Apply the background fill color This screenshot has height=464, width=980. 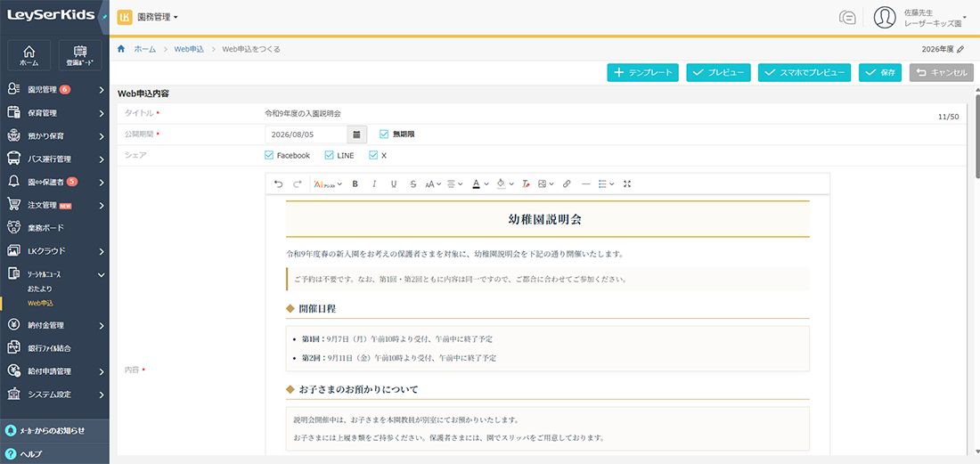[500, 183]
